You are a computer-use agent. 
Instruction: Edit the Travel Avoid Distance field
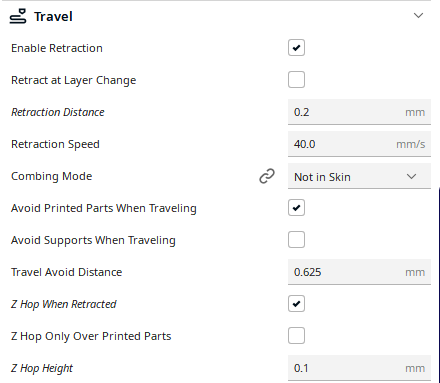point(359,272)
